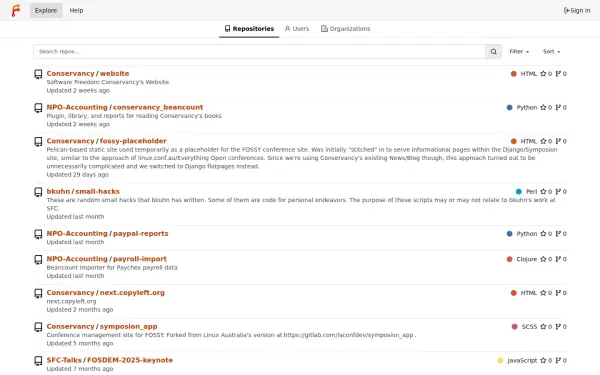Viewport: 600px width, 375px height.
Task: Click repo icon beside Conservancy/website
Action: coord(38,74)
